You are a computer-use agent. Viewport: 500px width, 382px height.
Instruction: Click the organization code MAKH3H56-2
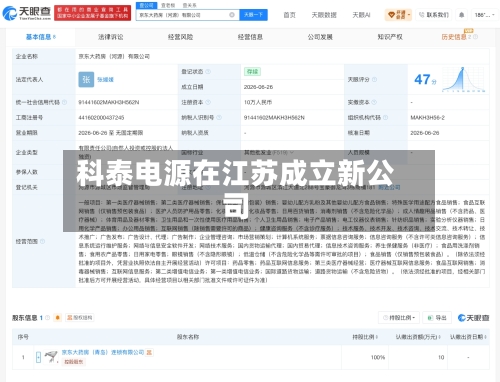(428, 118)
